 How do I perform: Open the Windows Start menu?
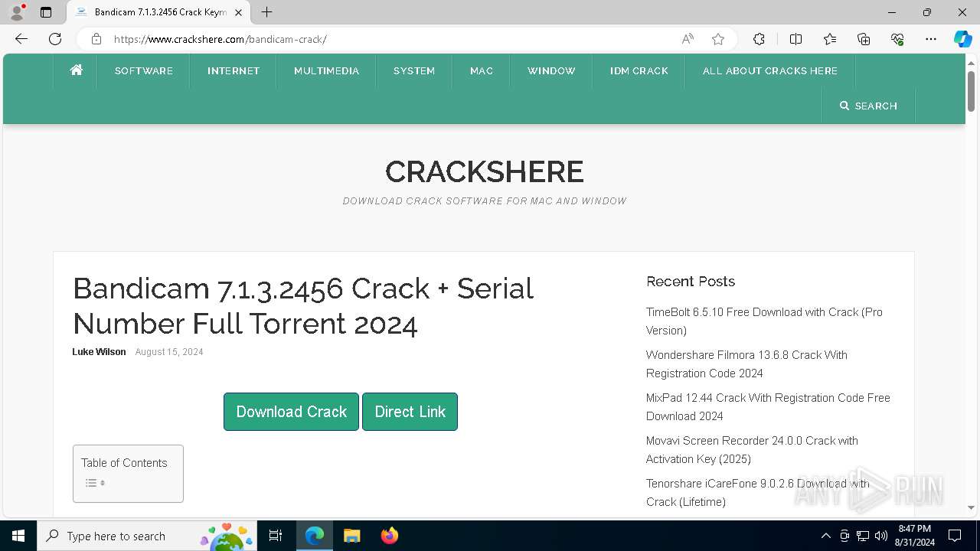(x=18, y=536)
